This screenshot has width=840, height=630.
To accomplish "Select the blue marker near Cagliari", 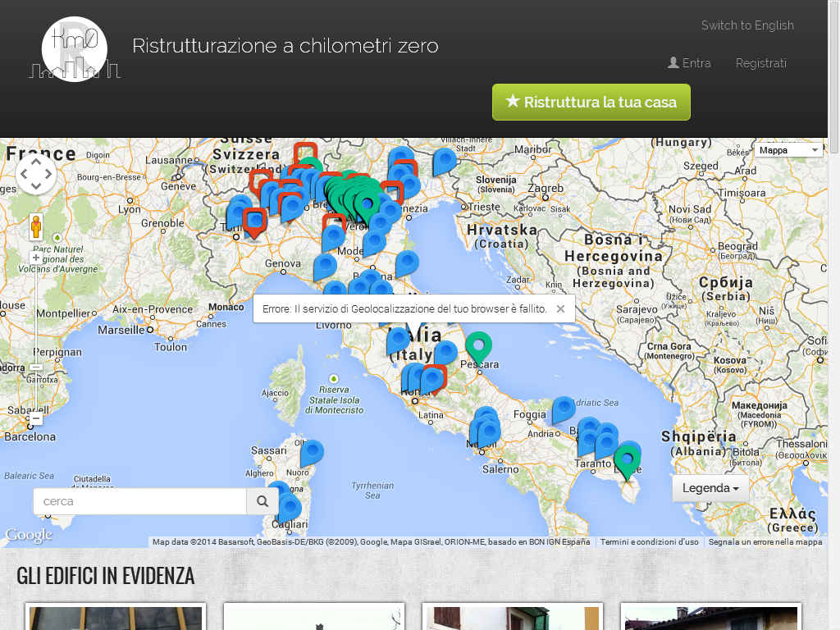I will [x=290, y=508].
